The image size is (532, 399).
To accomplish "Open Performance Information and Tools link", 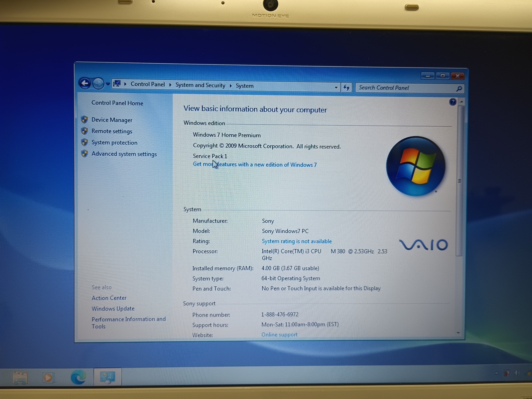I will point(129,323).
